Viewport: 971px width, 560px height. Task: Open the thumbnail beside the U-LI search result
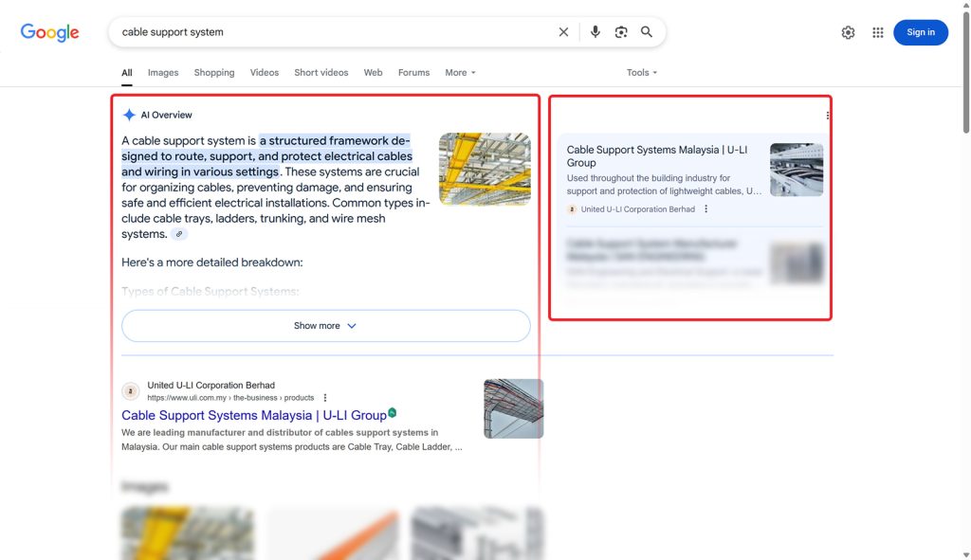pyautogui.click(x=513, y=409)
